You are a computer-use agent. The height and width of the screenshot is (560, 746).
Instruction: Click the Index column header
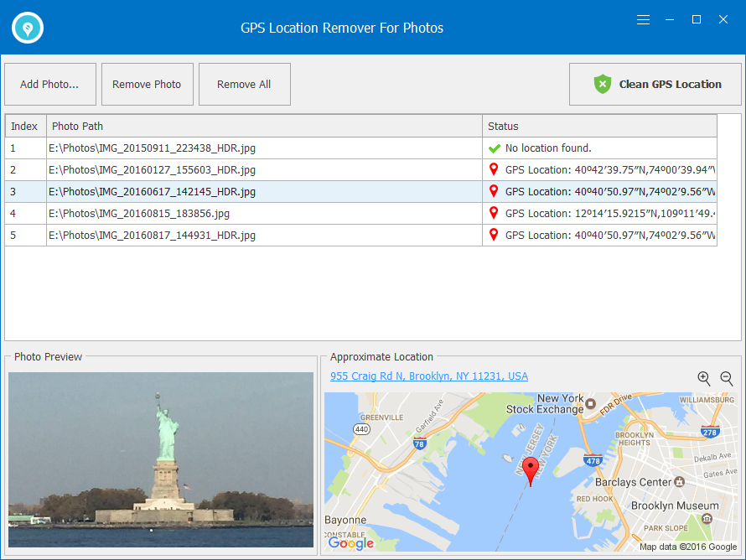(x=24, y=127)
